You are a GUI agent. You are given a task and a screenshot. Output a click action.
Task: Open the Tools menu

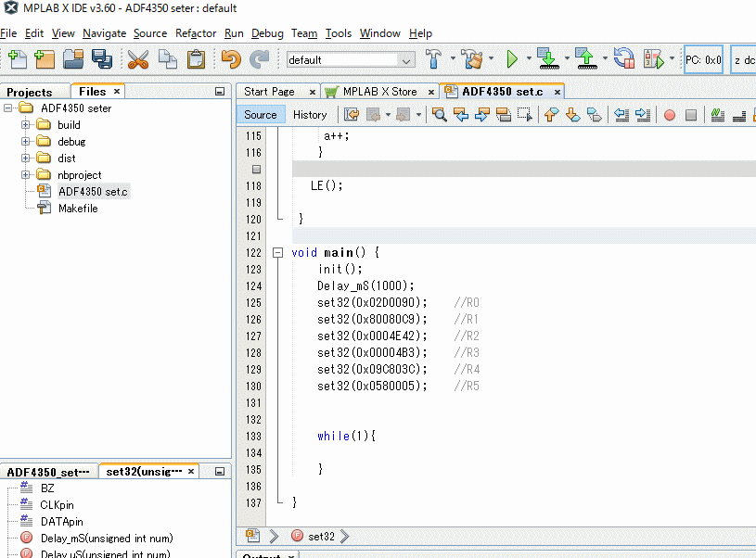coord(339,33)
